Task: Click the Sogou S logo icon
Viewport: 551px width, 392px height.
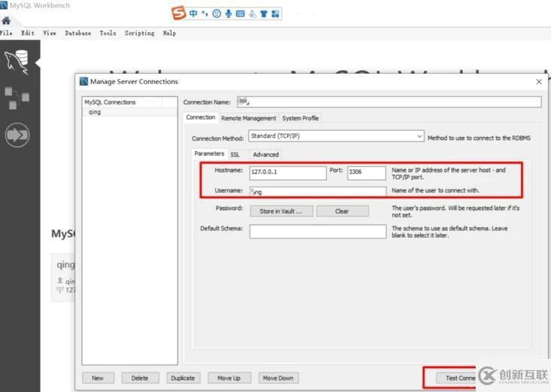Action: [x=178, y=14]
